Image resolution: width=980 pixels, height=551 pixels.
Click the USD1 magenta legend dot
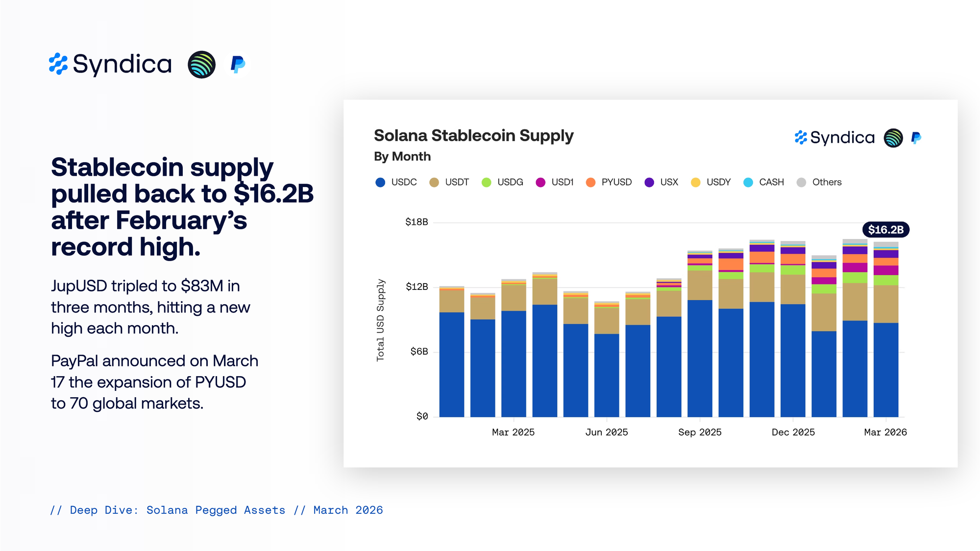pyautogui.click(x=540, y=182)
